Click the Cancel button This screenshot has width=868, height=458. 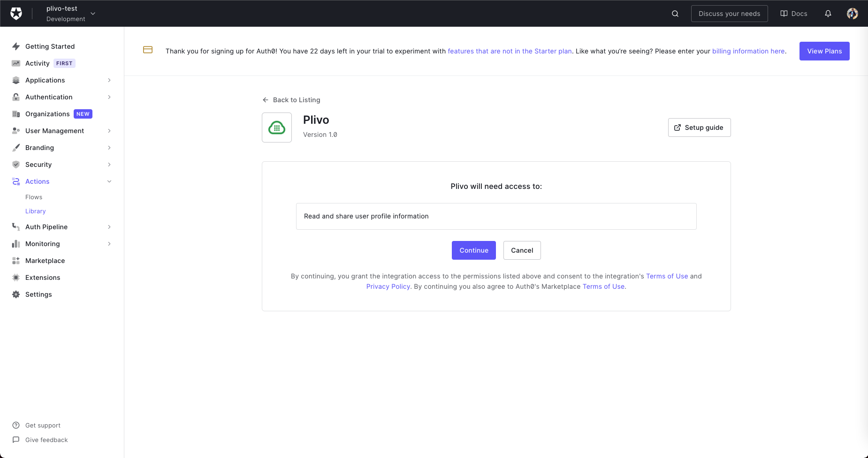pos(522,250)
